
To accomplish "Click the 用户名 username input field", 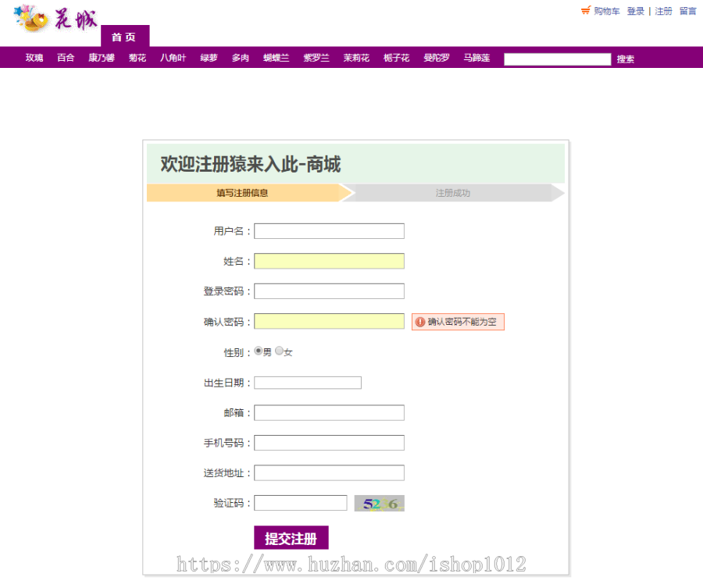I will (x=328, y=230).
